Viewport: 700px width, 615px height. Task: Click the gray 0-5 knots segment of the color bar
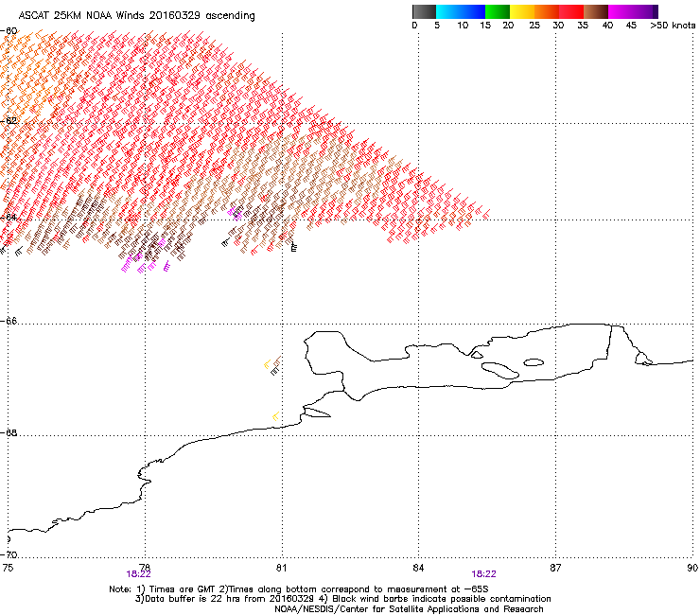424,11
